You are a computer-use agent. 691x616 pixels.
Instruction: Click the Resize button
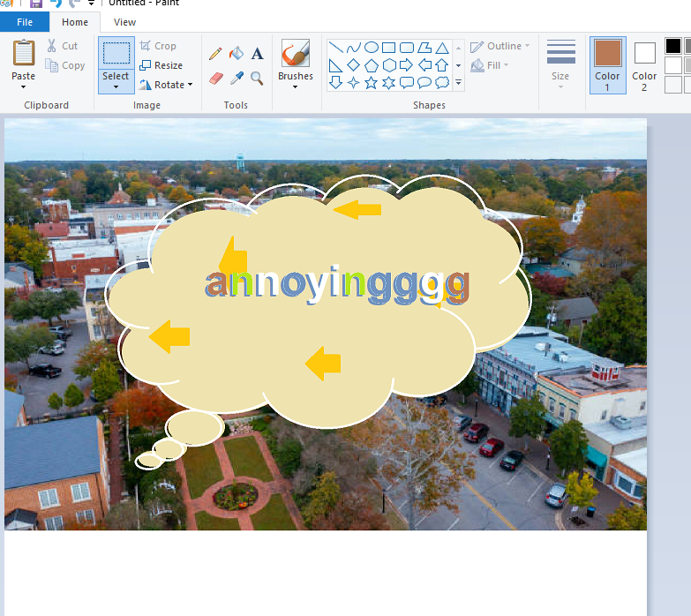(x=161, y=65)
